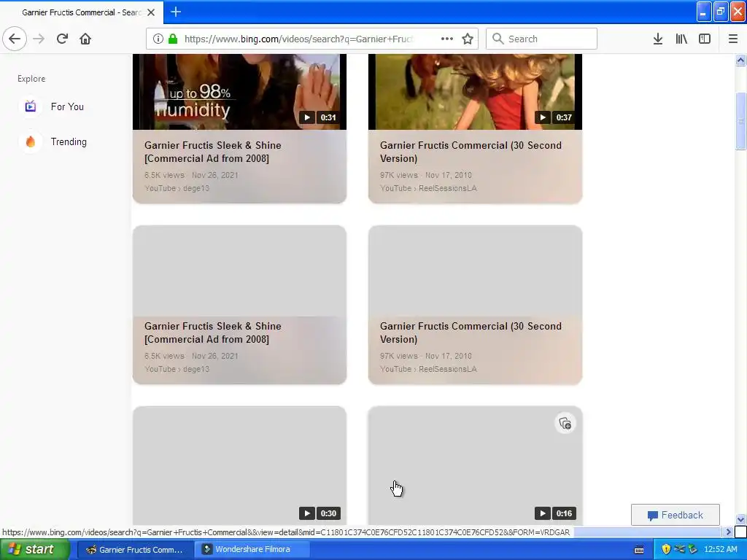Show site information for bing.com
The width and height of the screenshot is (747, 560).
(x=158, y=39)
